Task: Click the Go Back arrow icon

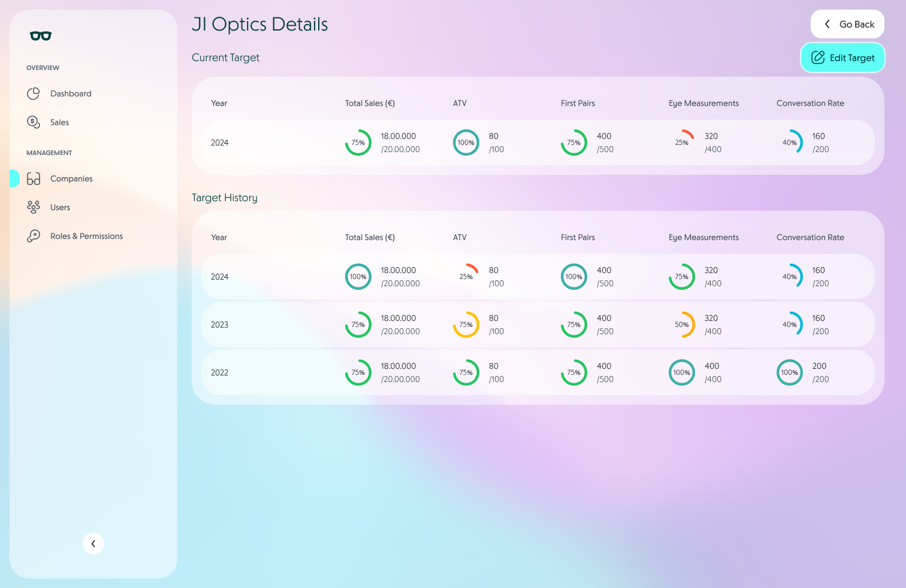Action: coord(828,24)
